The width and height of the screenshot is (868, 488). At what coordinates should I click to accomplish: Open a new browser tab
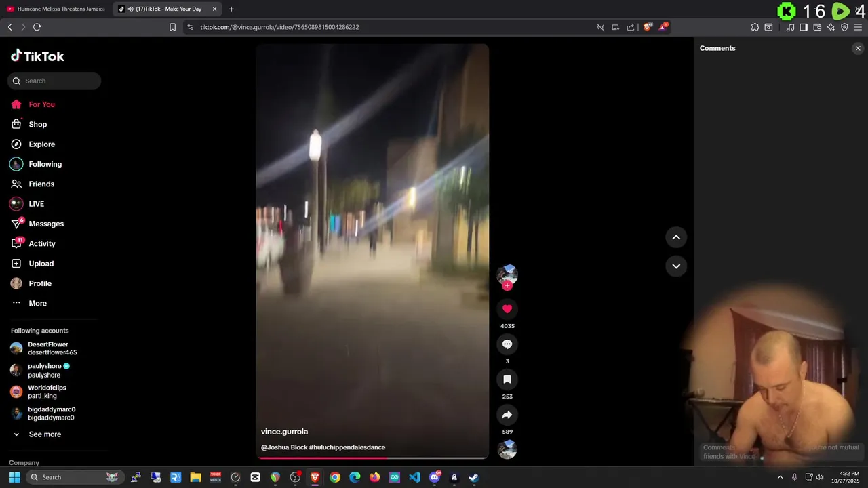coord(231,9)
